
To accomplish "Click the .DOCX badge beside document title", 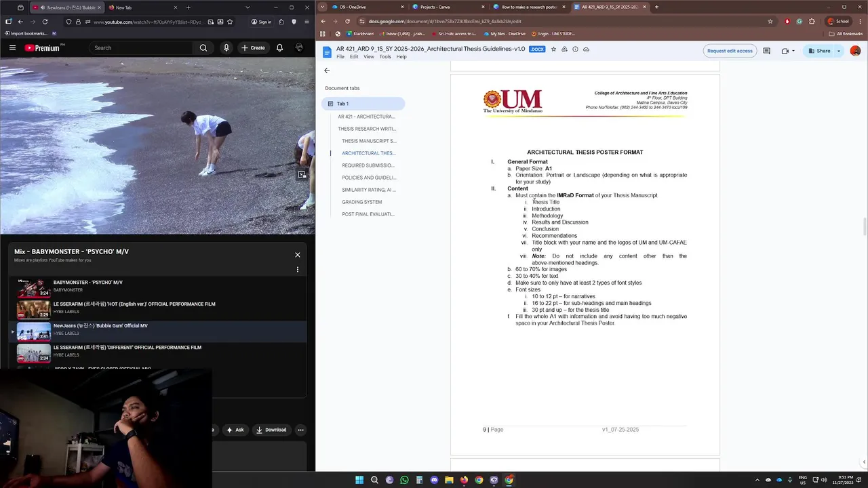I will (537, 49).
